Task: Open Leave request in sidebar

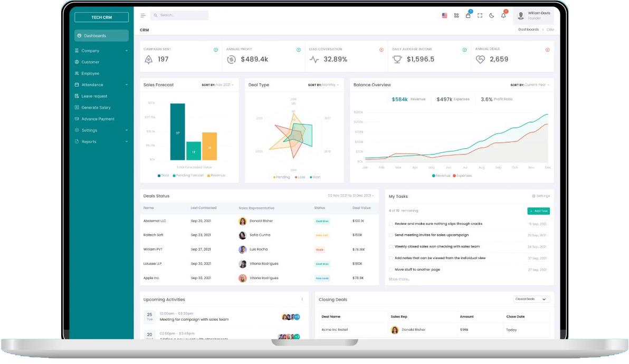Action: click(94, 96)
